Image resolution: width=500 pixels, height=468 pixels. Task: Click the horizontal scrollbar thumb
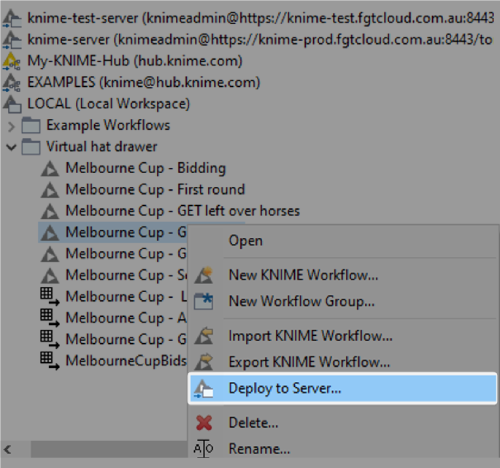coord(109,449)
